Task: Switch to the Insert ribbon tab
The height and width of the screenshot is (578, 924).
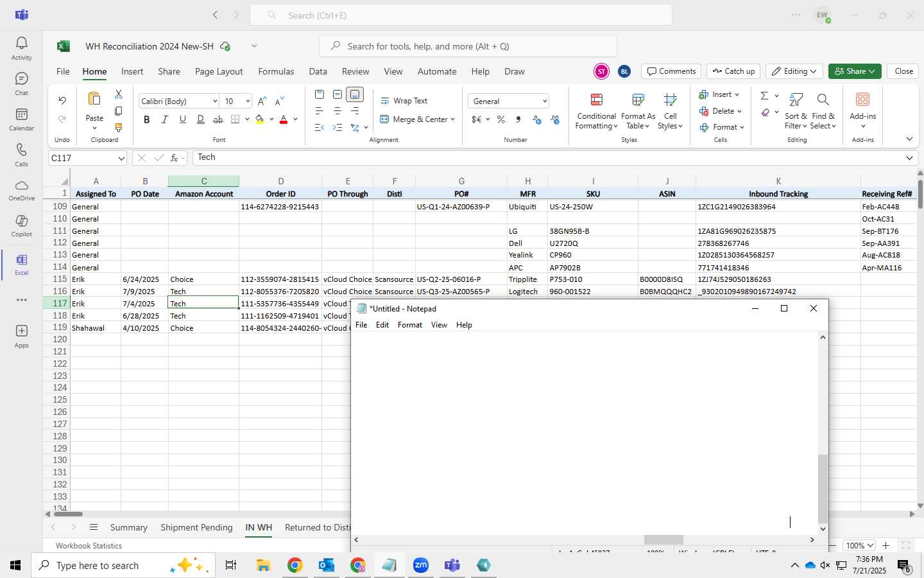Action: [132, 71]
